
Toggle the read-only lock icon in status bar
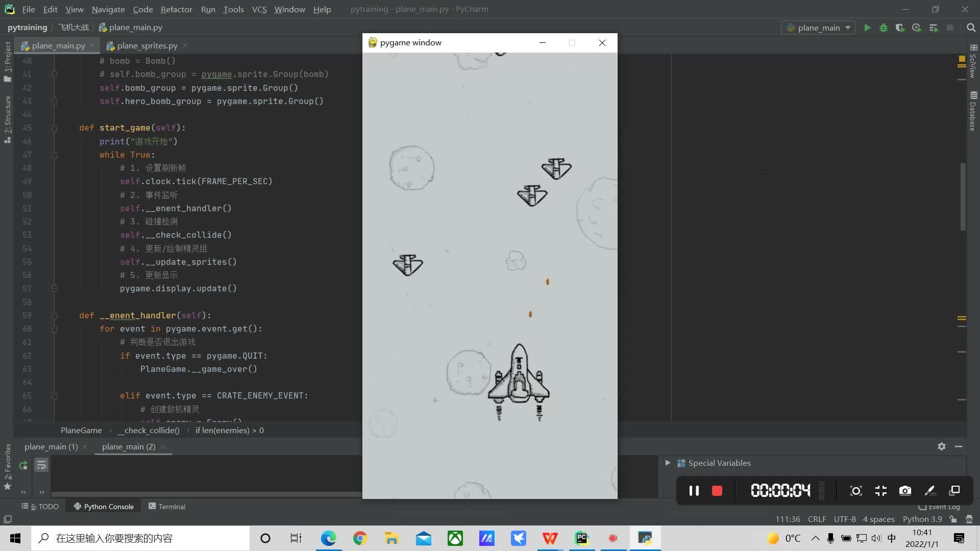953,519
